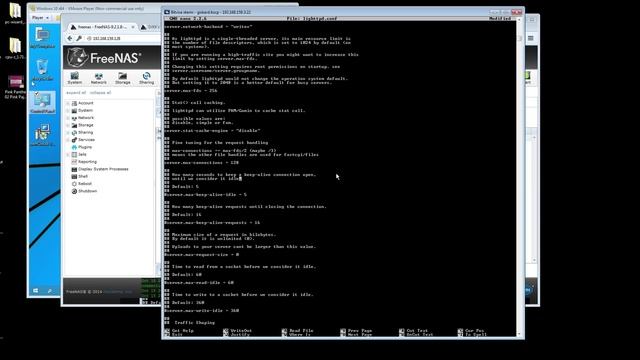Expand the Services tree node
Screen dimensions: 640x360
click(68, 140)
